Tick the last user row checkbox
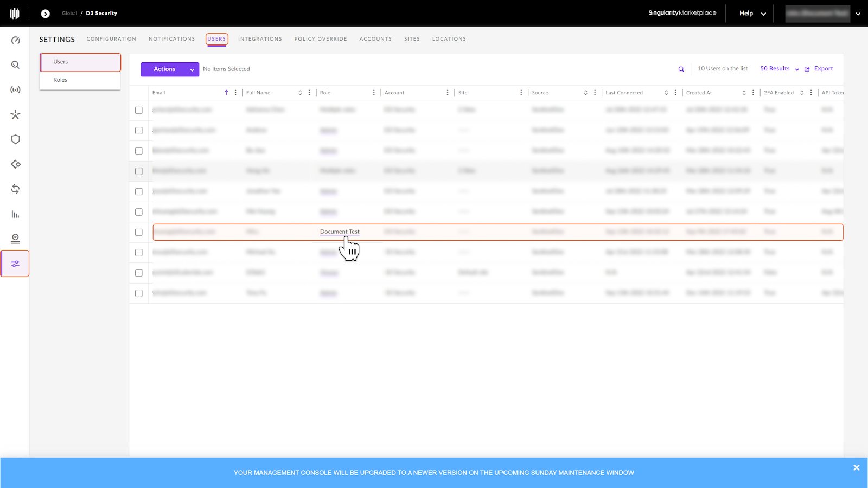868x488 pixels. pyautogui.click(x=139, y=293)
